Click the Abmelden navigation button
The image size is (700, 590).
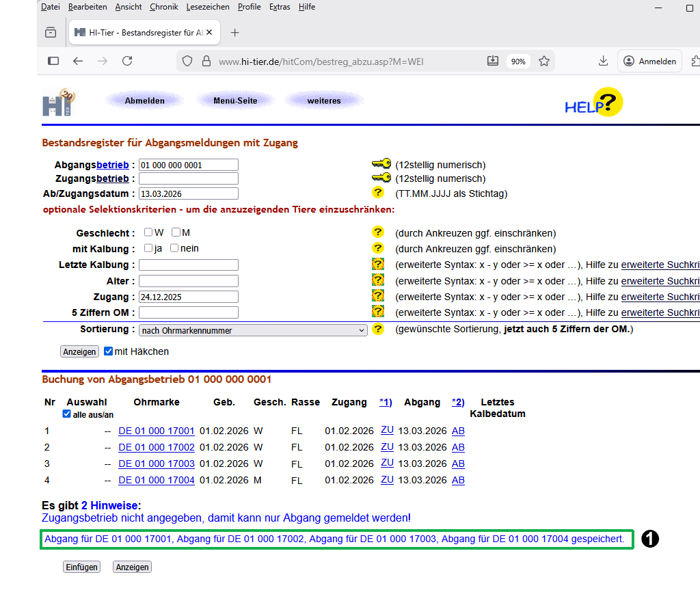(144, 100)
